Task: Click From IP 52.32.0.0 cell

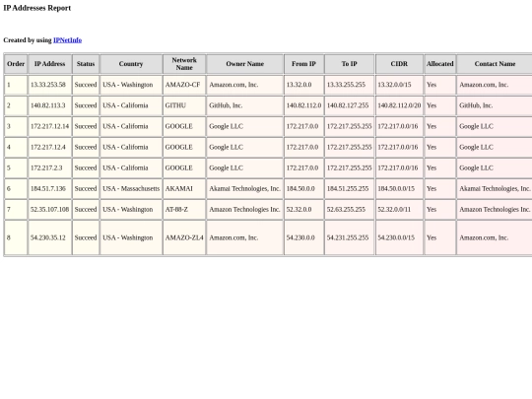Action: tap(303, 210)
